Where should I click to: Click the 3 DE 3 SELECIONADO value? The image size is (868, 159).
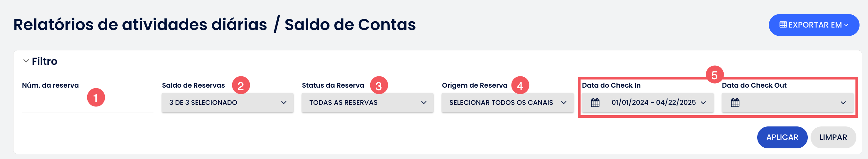point(203,103)
